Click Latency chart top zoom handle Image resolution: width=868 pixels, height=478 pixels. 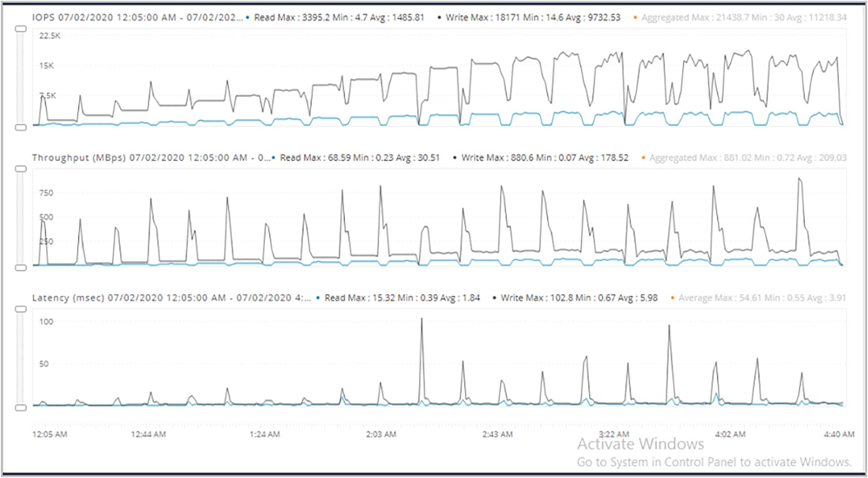[21, 309]
